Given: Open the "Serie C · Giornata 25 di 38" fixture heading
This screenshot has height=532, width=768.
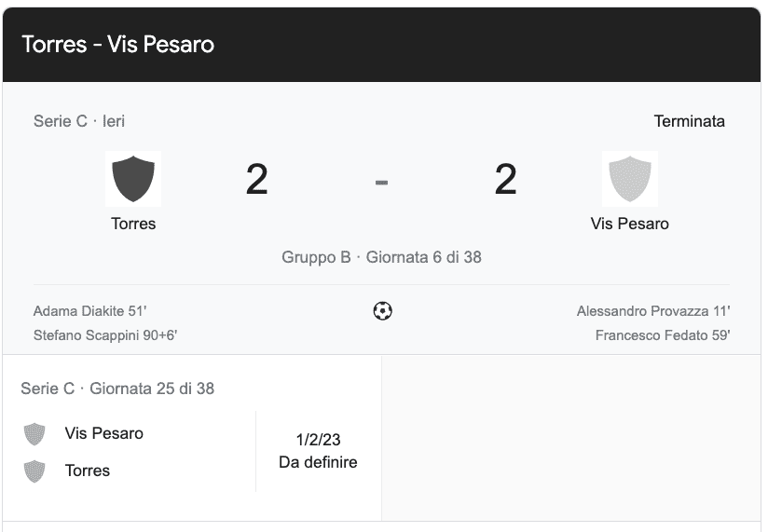Looking at the screenshot, I should pos(117,389).
